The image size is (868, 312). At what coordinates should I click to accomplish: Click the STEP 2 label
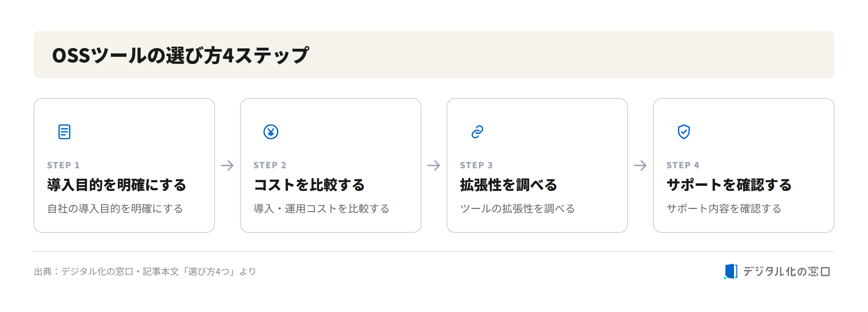pos(270,165)
